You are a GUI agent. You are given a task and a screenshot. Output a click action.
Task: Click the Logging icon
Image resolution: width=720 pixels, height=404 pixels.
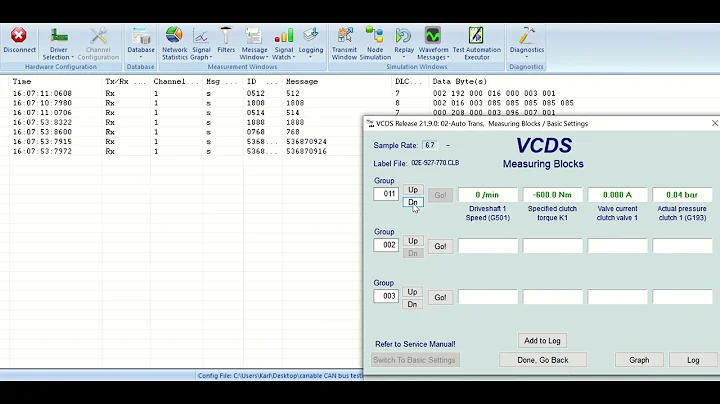point(311,35)
